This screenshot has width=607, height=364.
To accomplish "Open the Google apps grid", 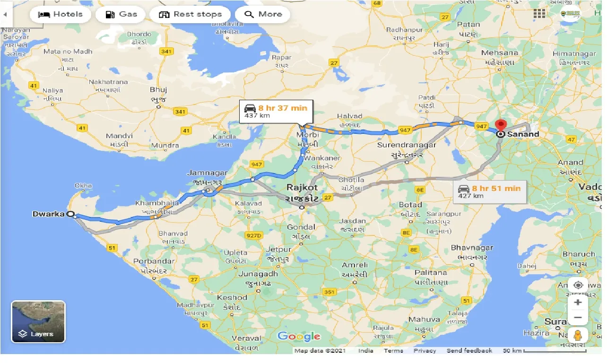I will pos(539,13).
